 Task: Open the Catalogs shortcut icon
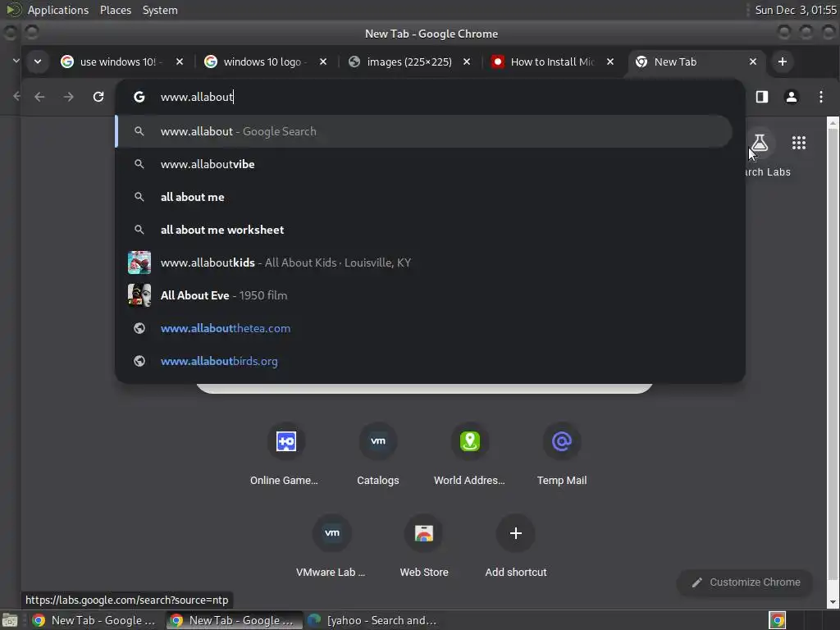[x=377, y=441]
